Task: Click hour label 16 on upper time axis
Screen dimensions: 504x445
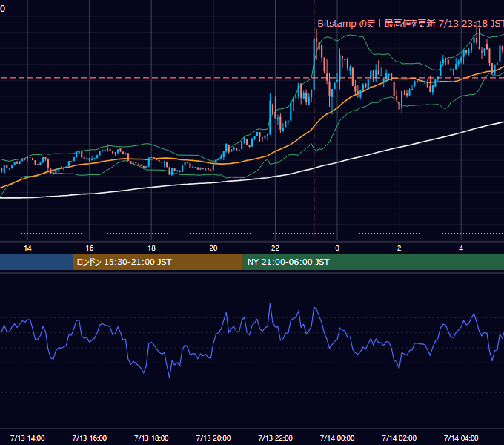Action: pyautogui.click(x=90, y=248)
